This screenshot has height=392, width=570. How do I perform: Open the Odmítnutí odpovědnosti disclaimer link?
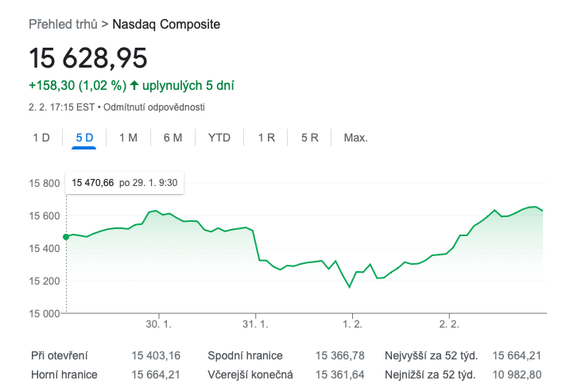(154, 107)
